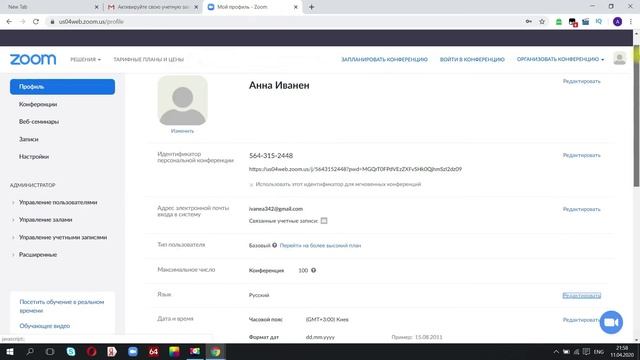Click Редактировать next to name Анна Иванен

pyautogui.click(x=582, y=81)
